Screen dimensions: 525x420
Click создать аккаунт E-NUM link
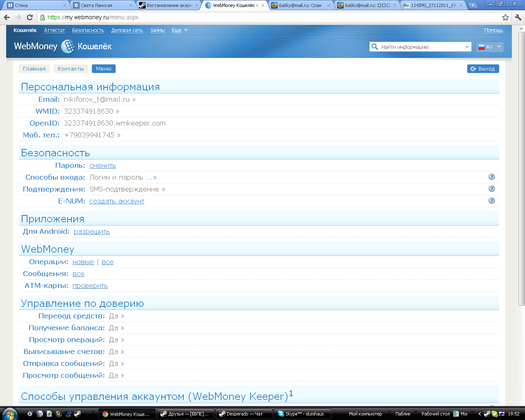117,201
